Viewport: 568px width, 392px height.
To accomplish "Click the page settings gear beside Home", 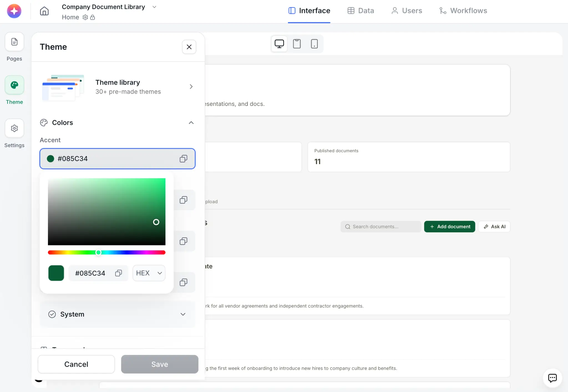I will click(85, 17).
